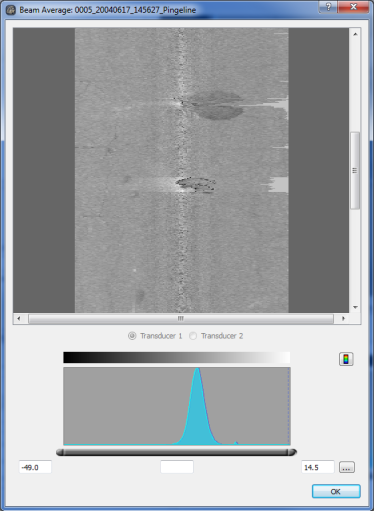
Task: Select the Transducer 2 radio button
Action: point(193,336)
